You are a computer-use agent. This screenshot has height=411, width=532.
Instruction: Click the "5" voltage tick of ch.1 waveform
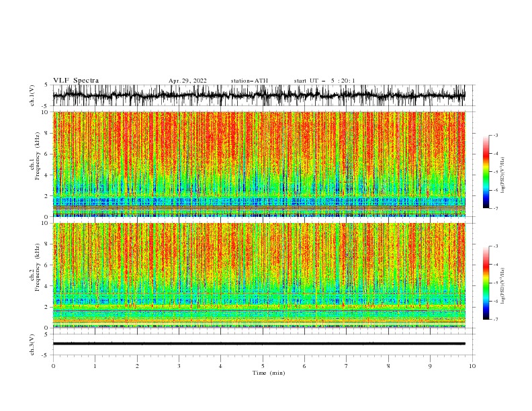46,85
